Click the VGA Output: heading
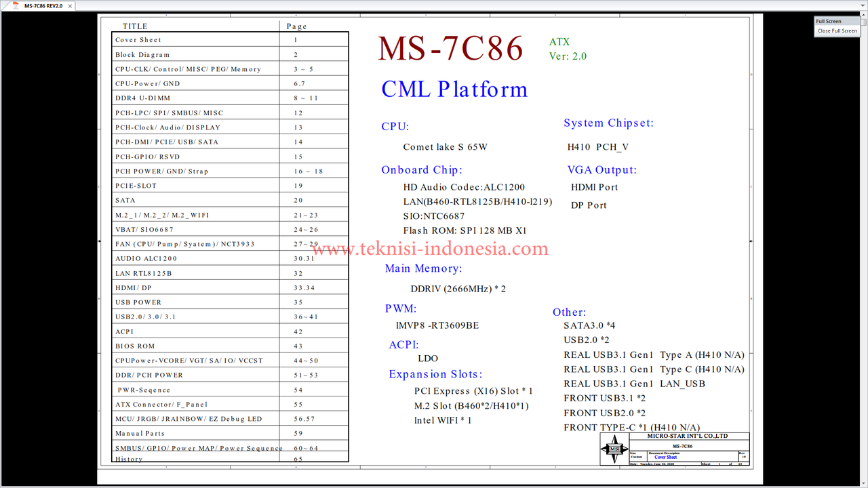Screen dimensions: 868x488 [602, 169]
